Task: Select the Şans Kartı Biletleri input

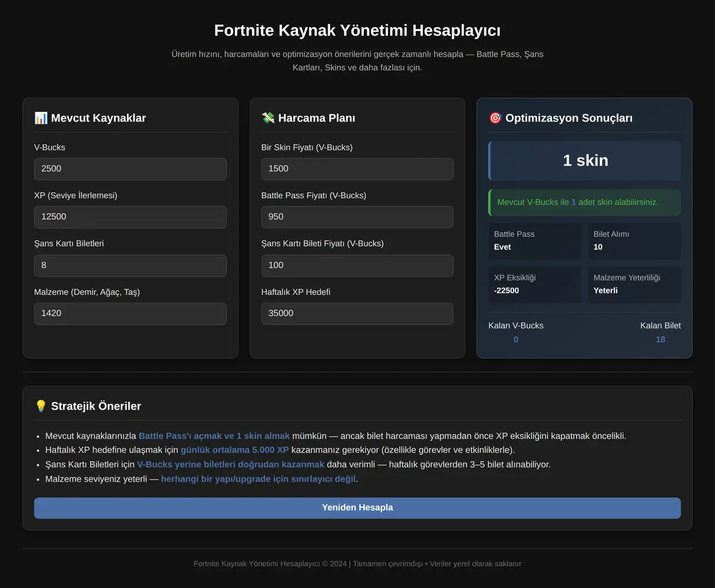Action: pos(130,266)
